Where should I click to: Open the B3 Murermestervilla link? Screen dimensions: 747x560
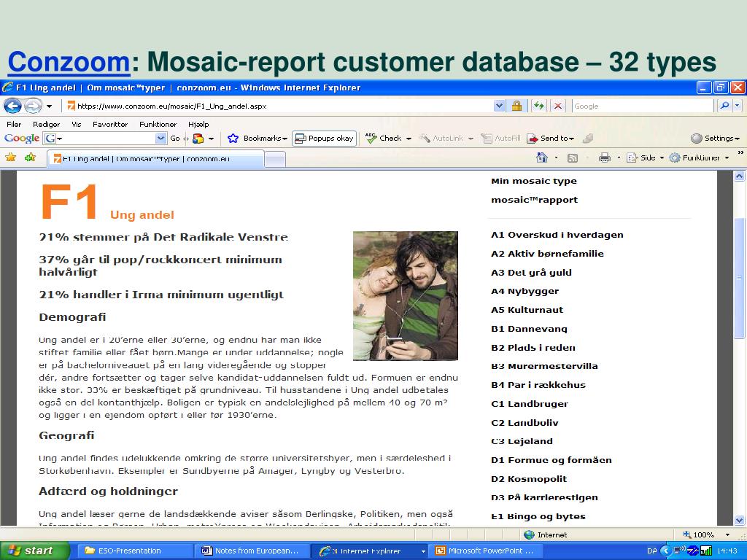pyautogui.click(x=544, y=366)
